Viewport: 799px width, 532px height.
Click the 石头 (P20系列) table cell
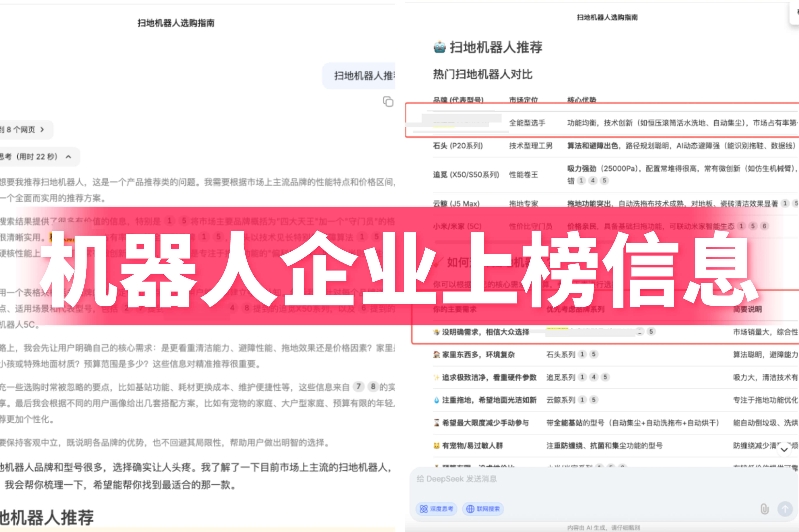(458, 146)
